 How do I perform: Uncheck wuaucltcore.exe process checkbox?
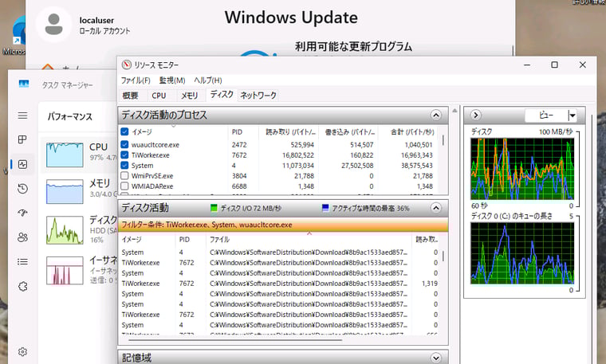click(124, 144)
